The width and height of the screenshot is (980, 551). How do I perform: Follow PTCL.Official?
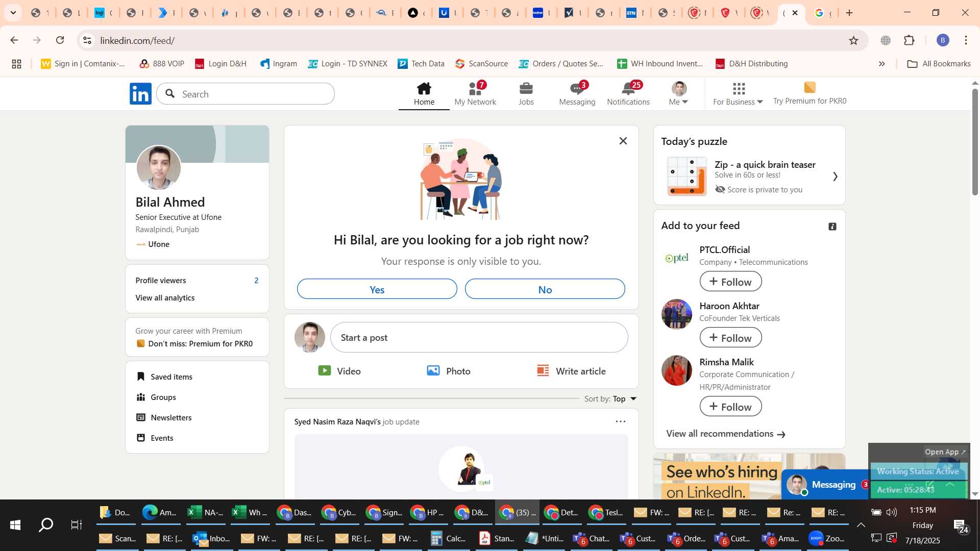point(730,282)
